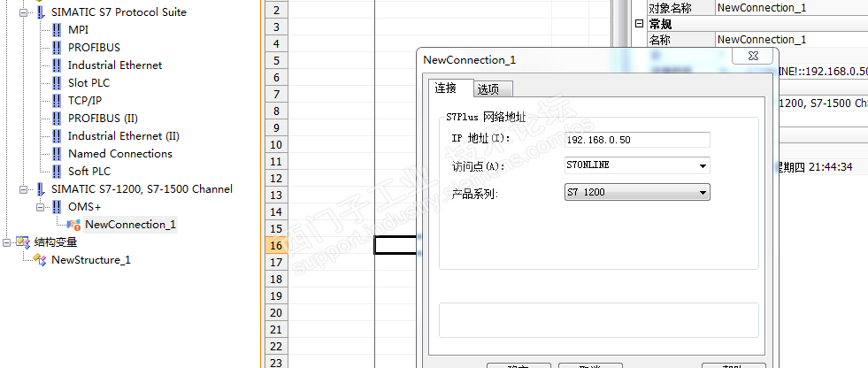The image size is (868, 368).
Task: Click row header 20 in the grid
Action: point(276,312)
